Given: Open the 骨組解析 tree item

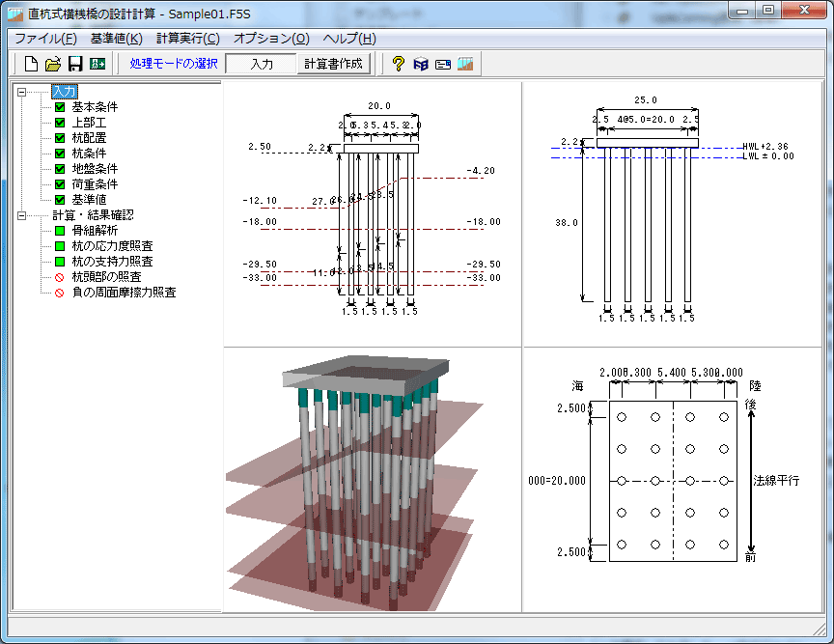Looking at the screenshot, I should click(94, 231).
